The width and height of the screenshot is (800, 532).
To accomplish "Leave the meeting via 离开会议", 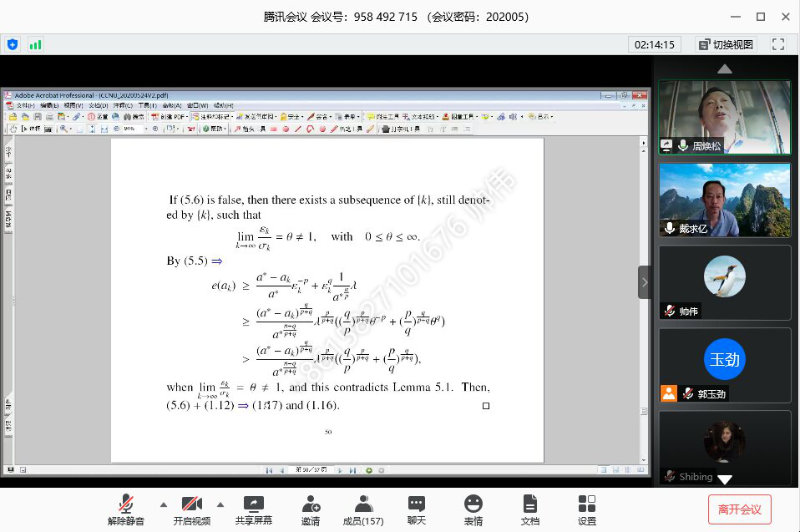I will coord(739,509).
